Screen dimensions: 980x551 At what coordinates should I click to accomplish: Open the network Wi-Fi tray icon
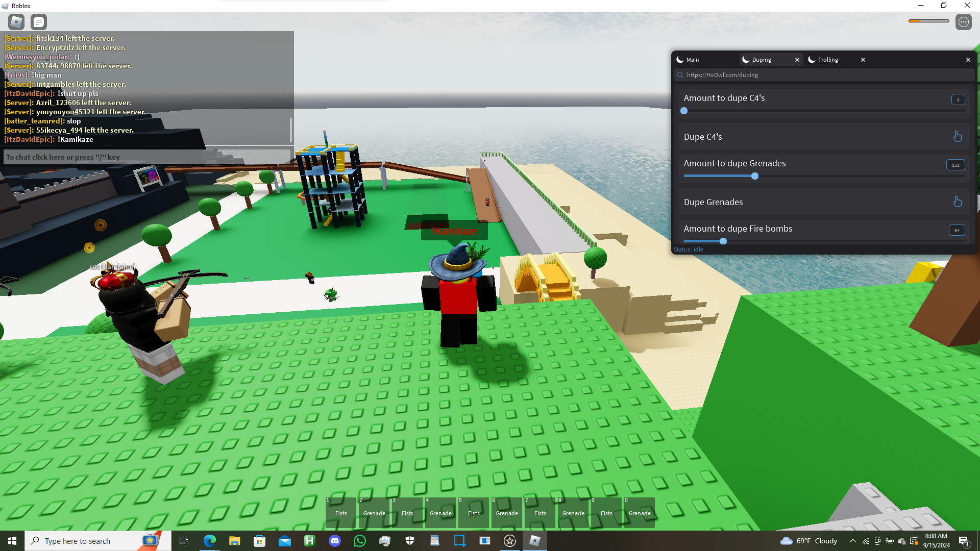tap(866, 541)
